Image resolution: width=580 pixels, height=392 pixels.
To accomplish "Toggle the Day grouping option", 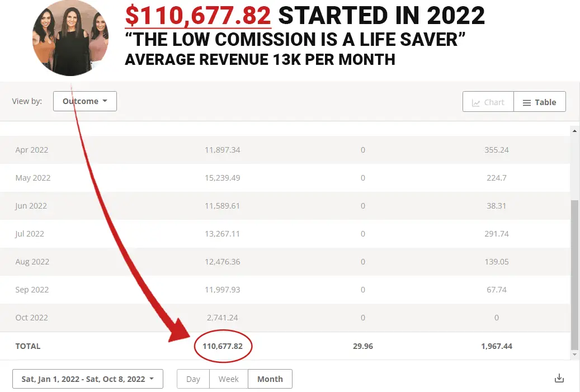I will pos(193,379).
